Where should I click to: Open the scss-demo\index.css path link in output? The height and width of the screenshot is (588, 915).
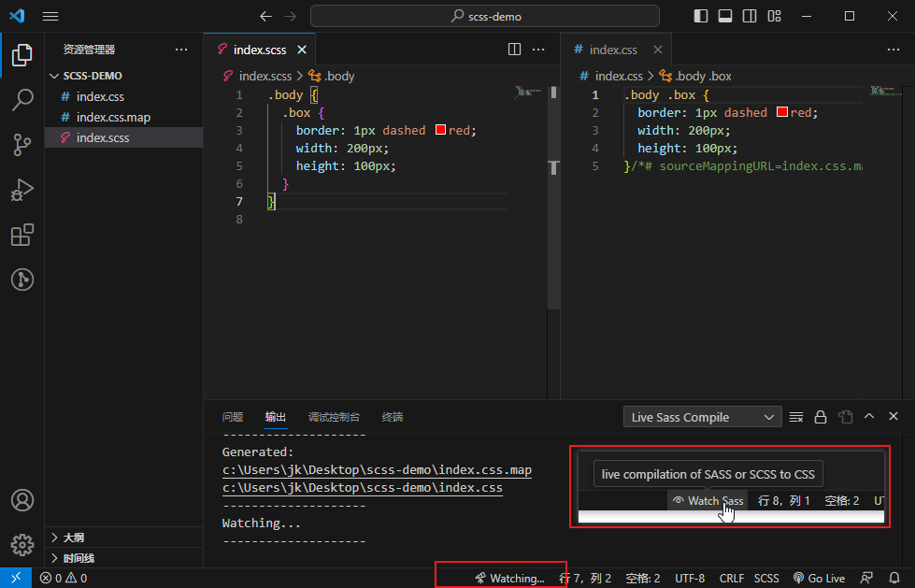(363, 488)
